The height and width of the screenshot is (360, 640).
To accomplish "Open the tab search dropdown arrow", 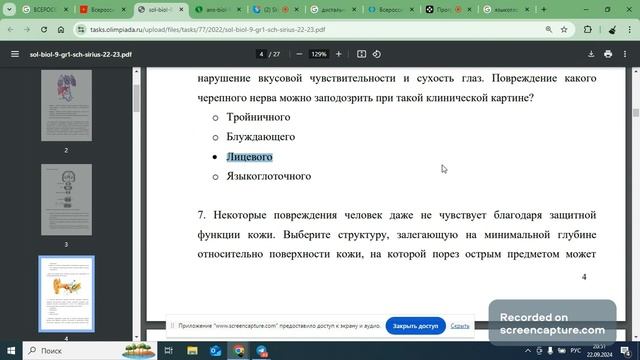I will coord(9,9).
